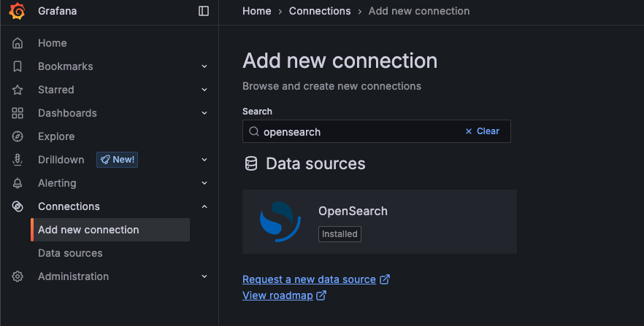Focus the opensearch search input
The height and width of the screenshot is (326, 644).
pyautogui.click(x=377, y=131)
